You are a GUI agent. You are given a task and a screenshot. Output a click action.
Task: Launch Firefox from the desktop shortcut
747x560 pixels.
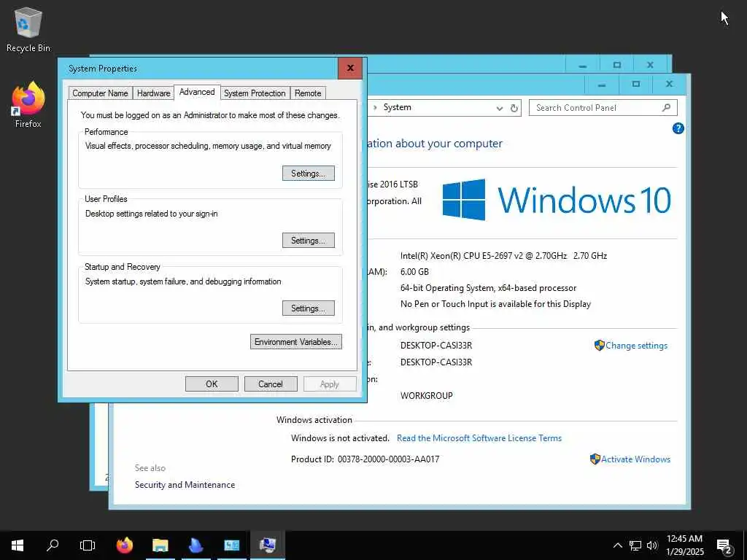[28, 105]
